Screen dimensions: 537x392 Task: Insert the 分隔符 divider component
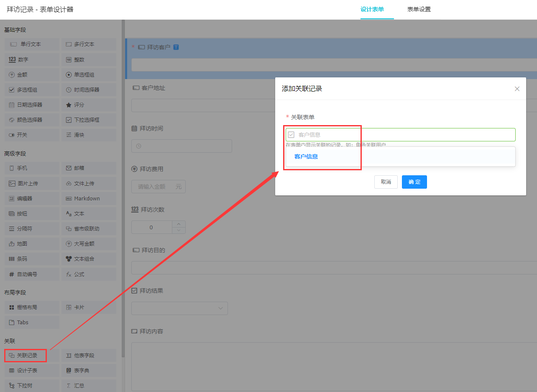pos(32,228)
